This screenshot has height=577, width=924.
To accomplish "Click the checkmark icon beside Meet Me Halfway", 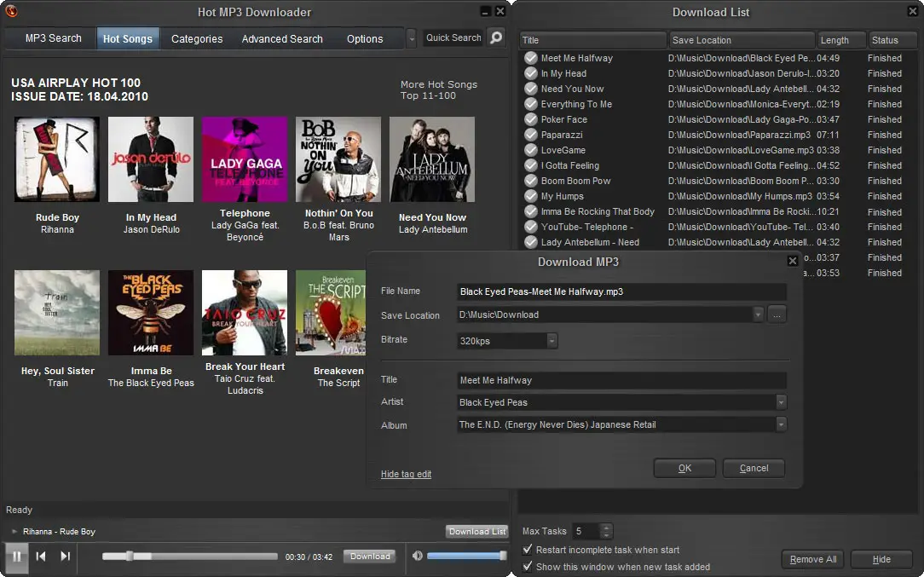I will tap(531, 58).
